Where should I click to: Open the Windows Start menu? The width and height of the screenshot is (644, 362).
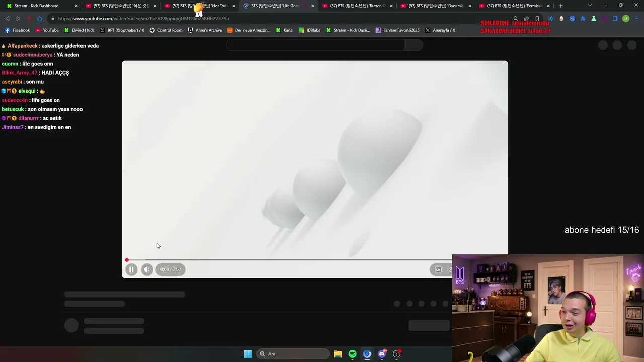pos(248,354)
